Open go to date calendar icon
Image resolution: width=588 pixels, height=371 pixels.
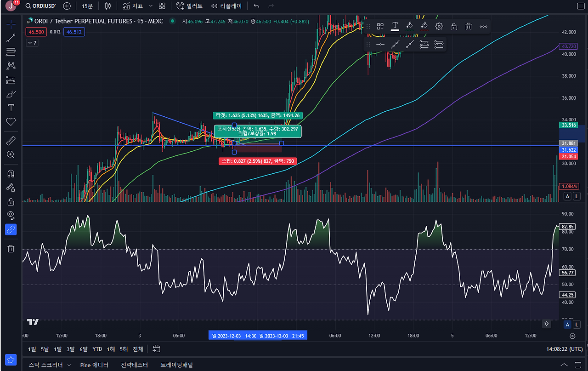pyautogui.click(x=156, y=348)
